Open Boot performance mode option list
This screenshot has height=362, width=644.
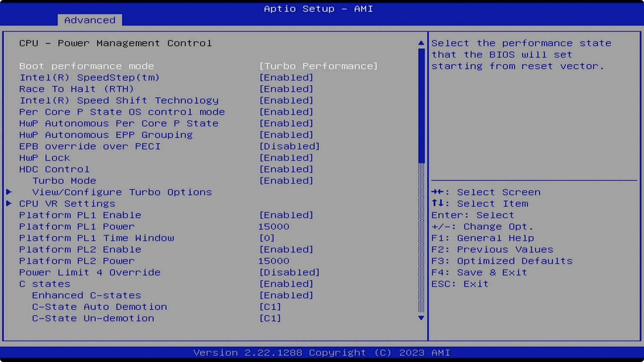point(318,66)
